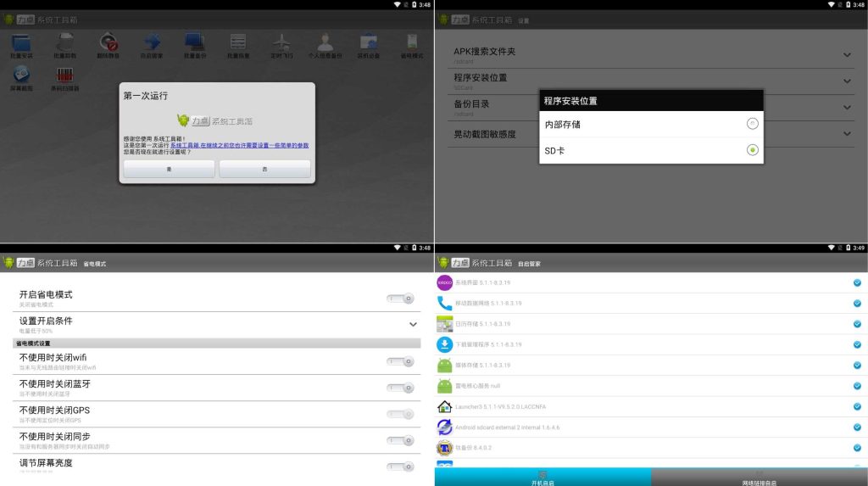
Task: Expand the 设置开启条件 dropdown
Action: click(413, 324)
